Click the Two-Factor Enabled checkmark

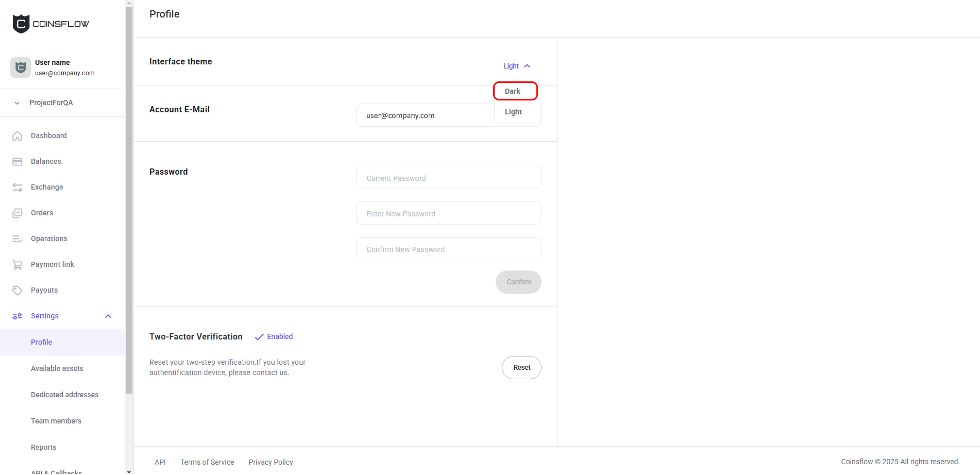coord(259,337)
